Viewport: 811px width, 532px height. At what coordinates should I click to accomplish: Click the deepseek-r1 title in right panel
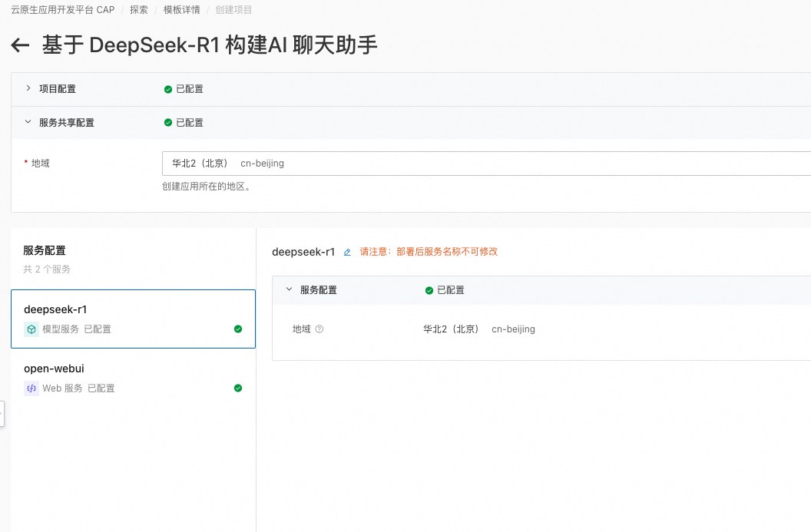(x=303, y=252)
